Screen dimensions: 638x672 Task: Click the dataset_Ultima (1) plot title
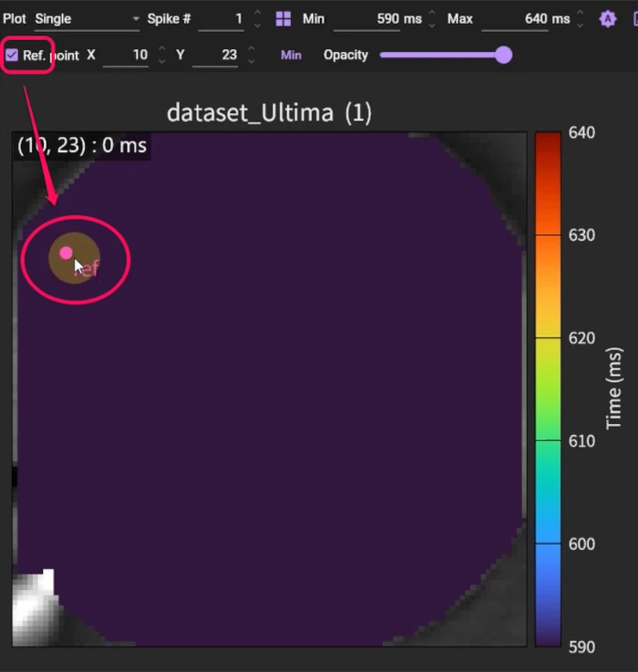269,113
